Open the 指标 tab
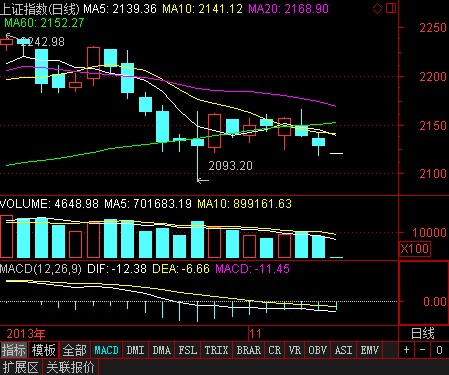The width and height of the screenshot is (449, 375). [x=14, y=350]
